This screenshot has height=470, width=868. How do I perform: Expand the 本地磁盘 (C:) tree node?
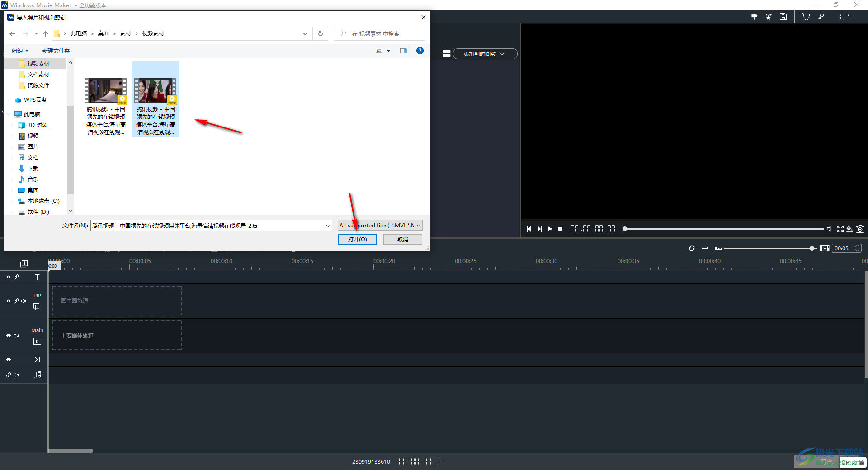tap(13, 201)
